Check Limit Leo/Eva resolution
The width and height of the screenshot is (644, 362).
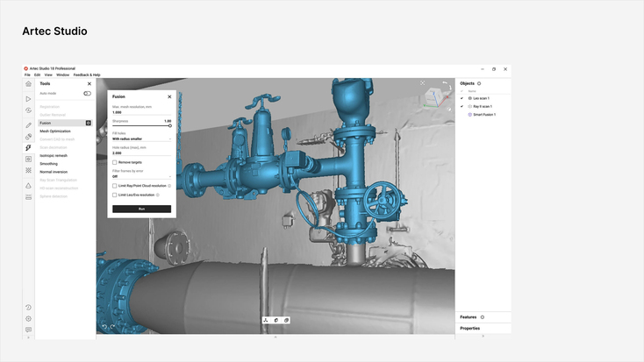[x=115, y=195]
